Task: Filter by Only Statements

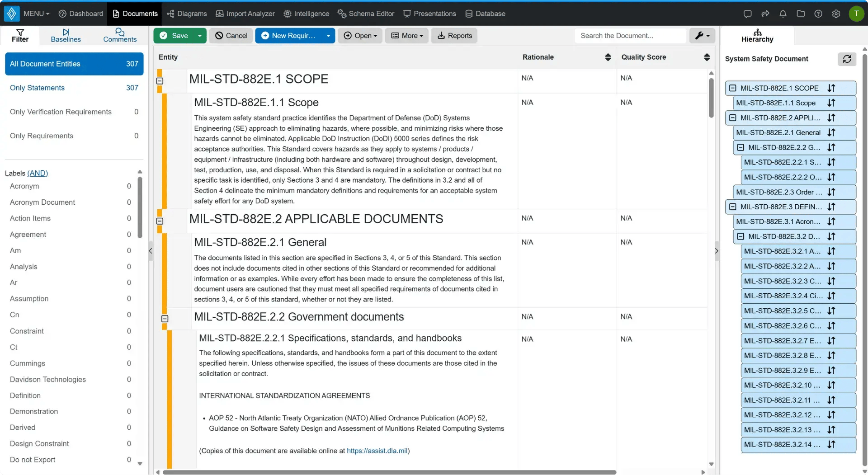Action: pyautogui.click(x=74, y=88)
